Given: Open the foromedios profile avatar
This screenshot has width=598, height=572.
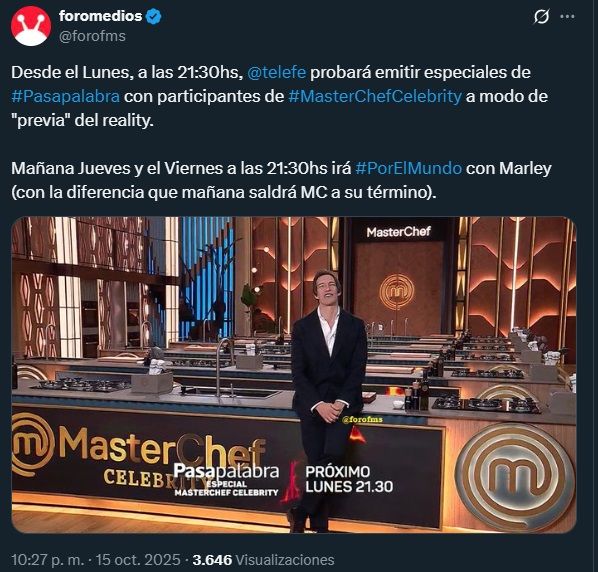Looking at the screenshot, I should pyautogui.click(x=31, y=26).
